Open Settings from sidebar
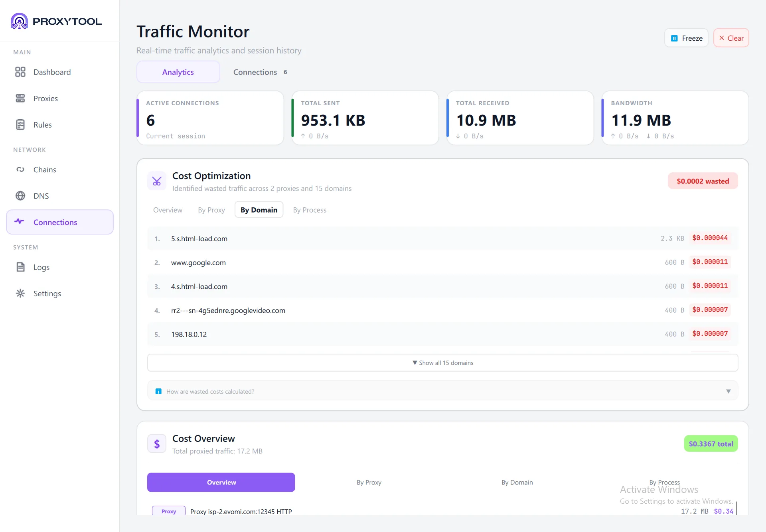Screen dimensions: 766x532 coord(60,293)
